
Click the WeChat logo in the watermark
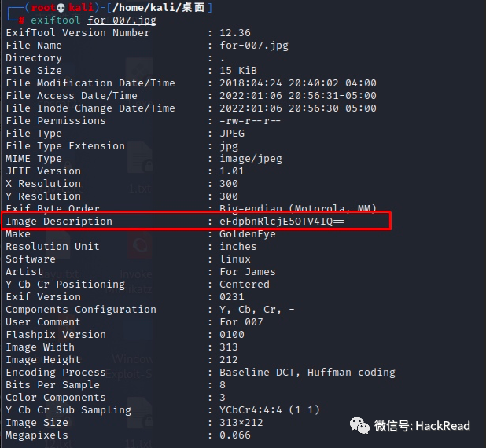(x=359, y=425)
